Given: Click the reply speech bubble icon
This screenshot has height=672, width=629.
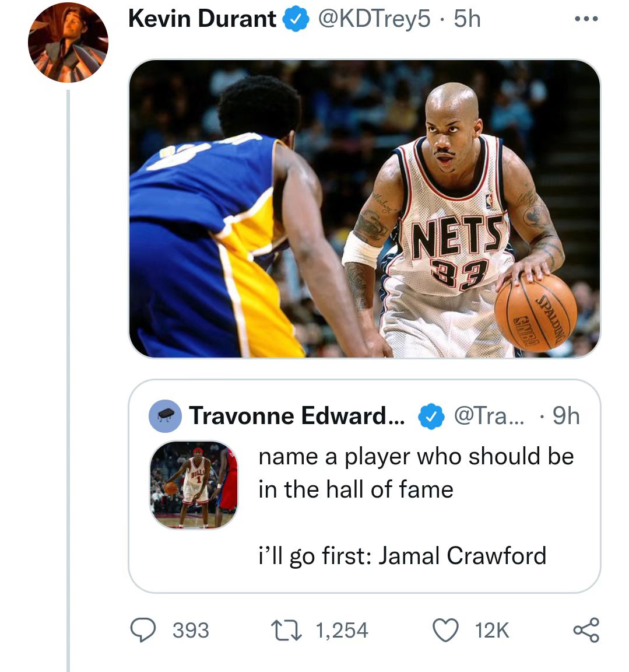Looking at the screenshot, I should point(143,630).
